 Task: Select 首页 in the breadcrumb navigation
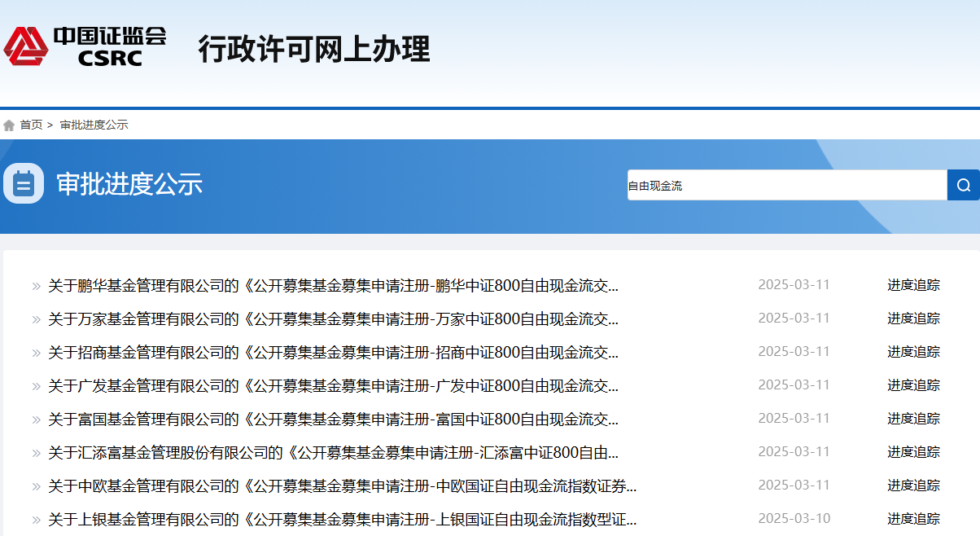point(30,125)
